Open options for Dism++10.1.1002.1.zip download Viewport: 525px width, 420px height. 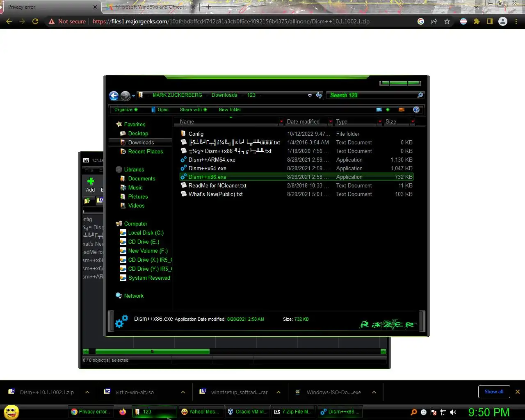pos(87,392)
